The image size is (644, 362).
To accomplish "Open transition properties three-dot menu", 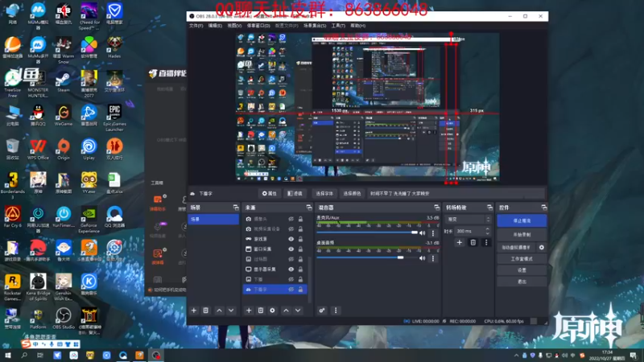I will pyautogui.click(x=486, y=243).
